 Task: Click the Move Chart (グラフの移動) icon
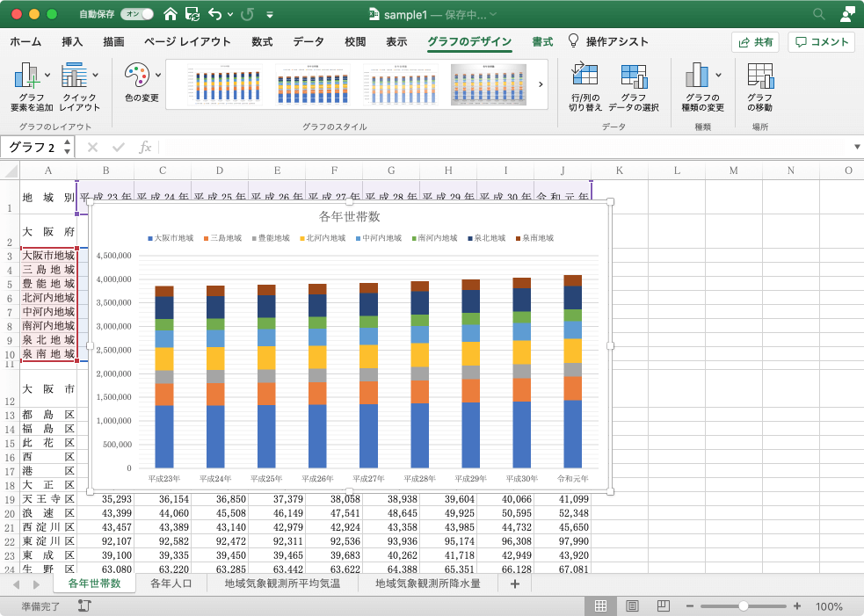[x=759, y=76]
